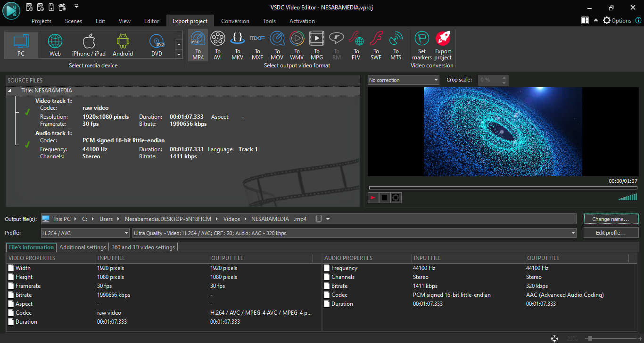
Task: Expand the Ultra Quality preset dropdown
Action: 354,233
